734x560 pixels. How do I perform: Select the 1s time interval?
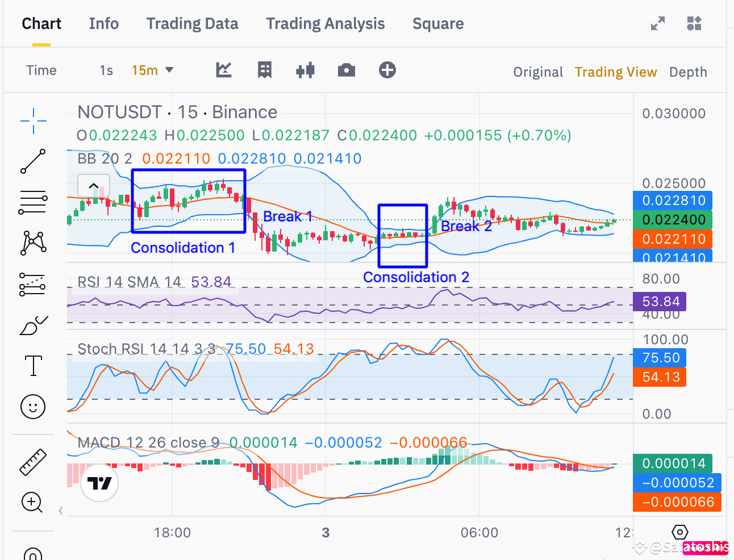[x=106, y=70]
